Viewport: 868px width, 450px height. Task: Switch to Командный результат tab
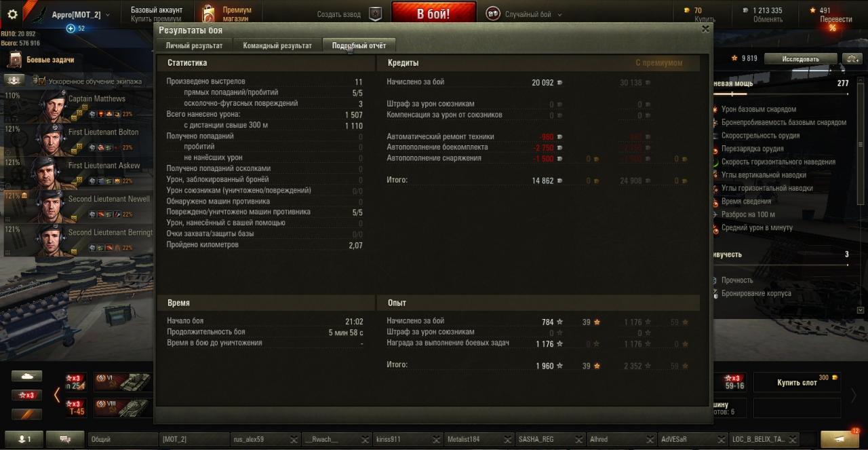(277, 45)
